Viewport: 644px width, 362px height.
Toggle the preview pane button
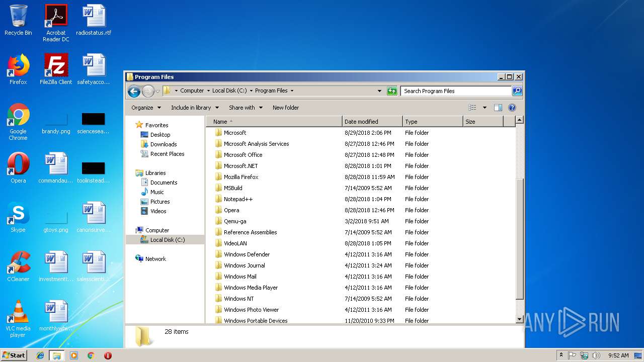(x=498, y=108)
